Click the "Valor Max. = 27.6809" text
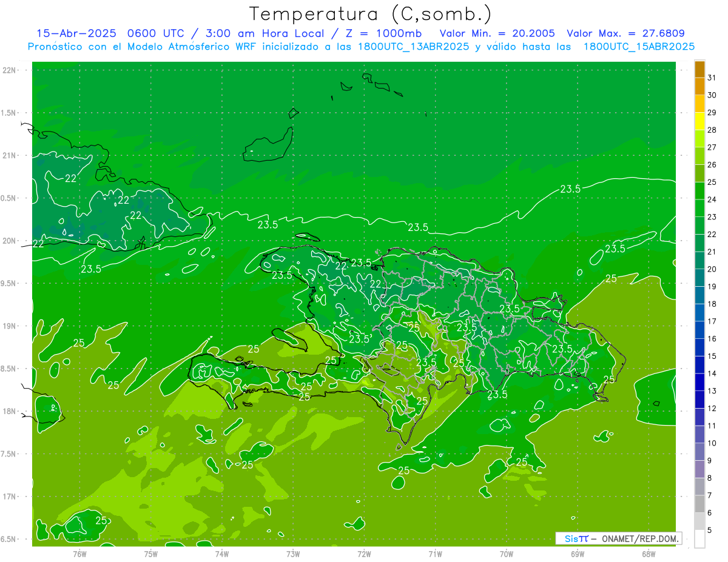This screenshot has height=562, width=728. [625, 33]
